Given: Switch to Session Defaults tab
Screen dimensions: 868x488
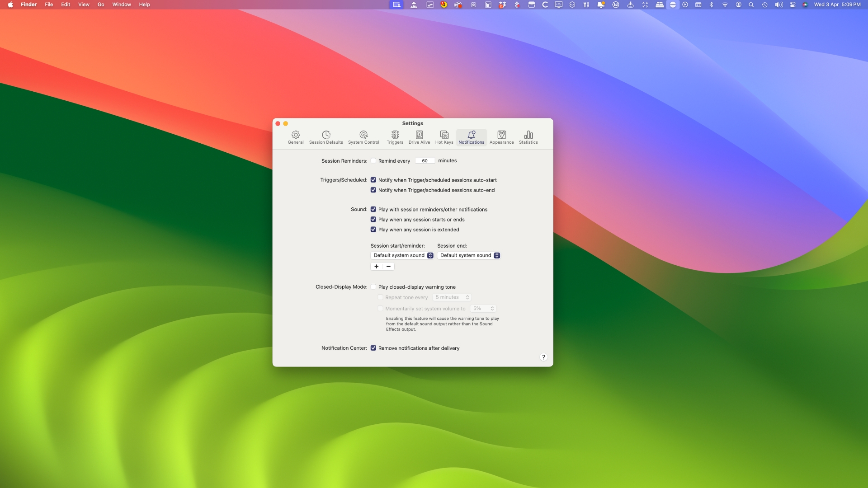Looking at the screenshot, I should click(x=326, y=137).
